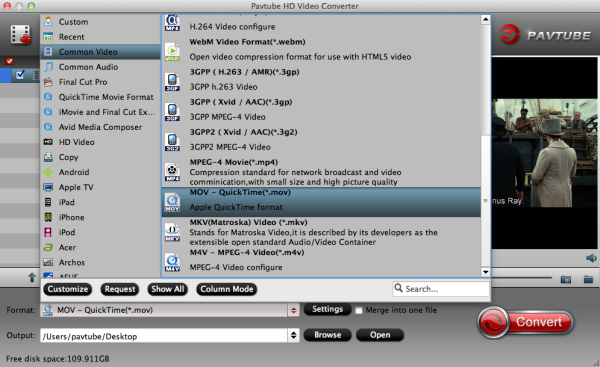Click the Avid Media Composer icon
The width and height of the screenshot is (600, 367).
(x=48, y=127)
